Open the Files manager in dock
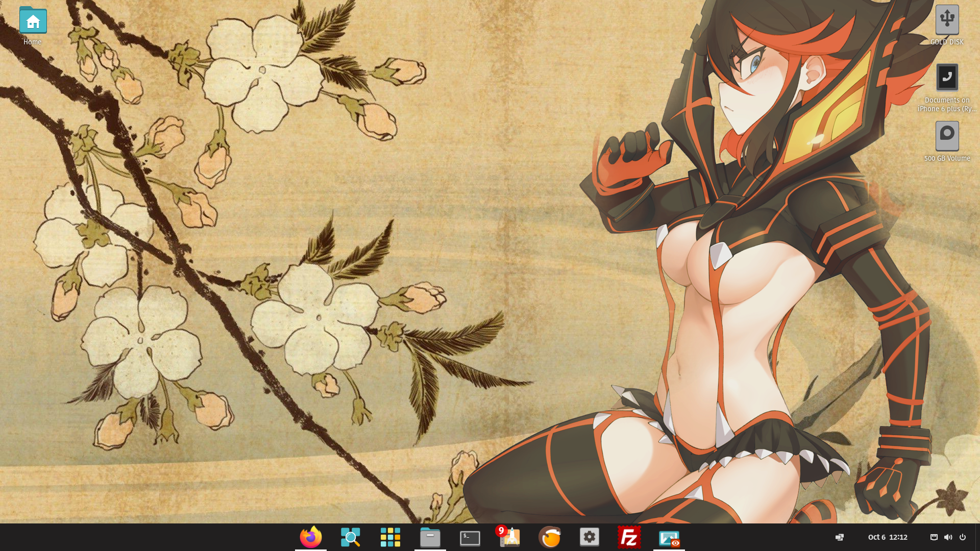This screenshot has height=551, width=980. click(x=430, y=537)
